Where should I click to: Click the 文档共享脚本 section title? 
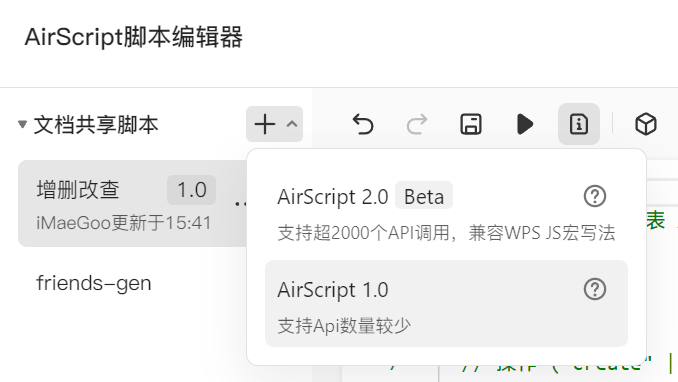96,125
